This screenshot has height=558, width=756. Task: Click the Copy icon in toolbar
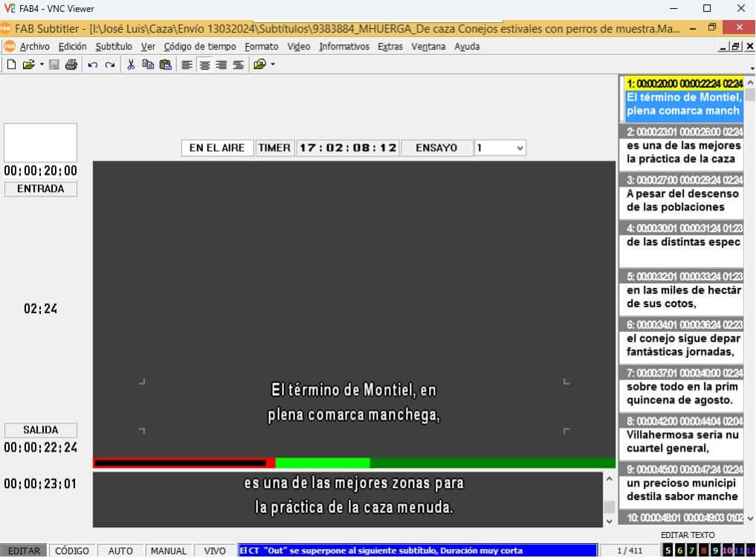(x=148, y=65)
